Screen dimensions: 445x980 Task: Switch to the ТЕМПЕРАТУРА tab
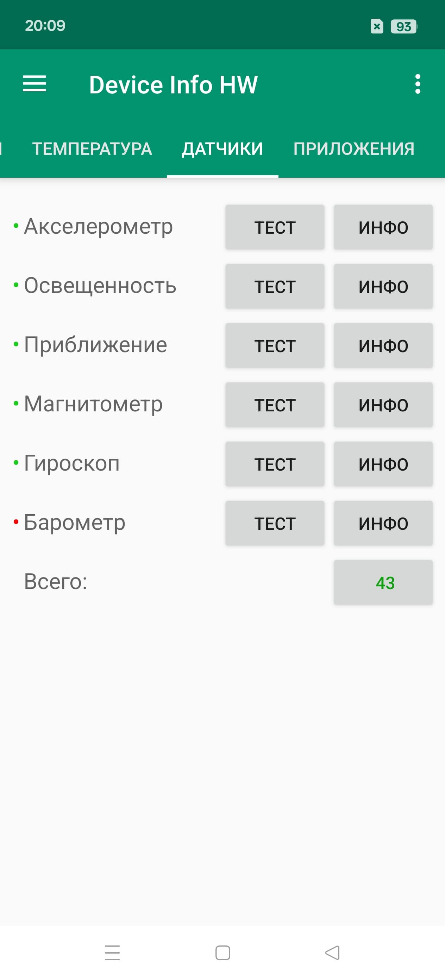92,149
